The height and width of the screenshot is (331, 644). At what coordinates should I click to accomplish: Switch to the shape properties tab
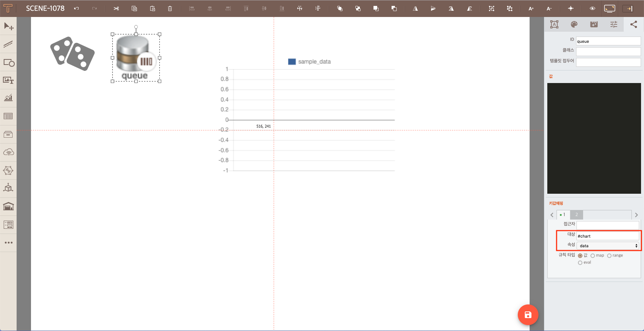coord(554,24)
